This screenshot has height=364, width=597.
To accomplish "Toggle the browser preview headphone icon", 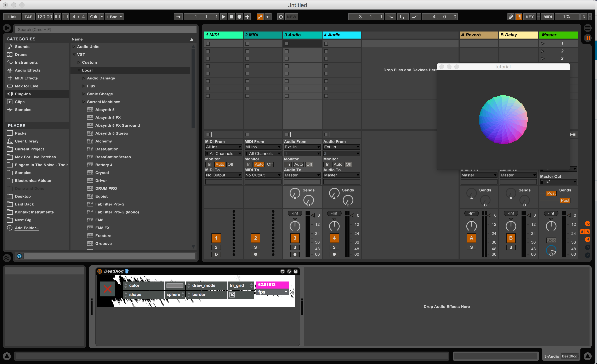I will click(19, 256).
